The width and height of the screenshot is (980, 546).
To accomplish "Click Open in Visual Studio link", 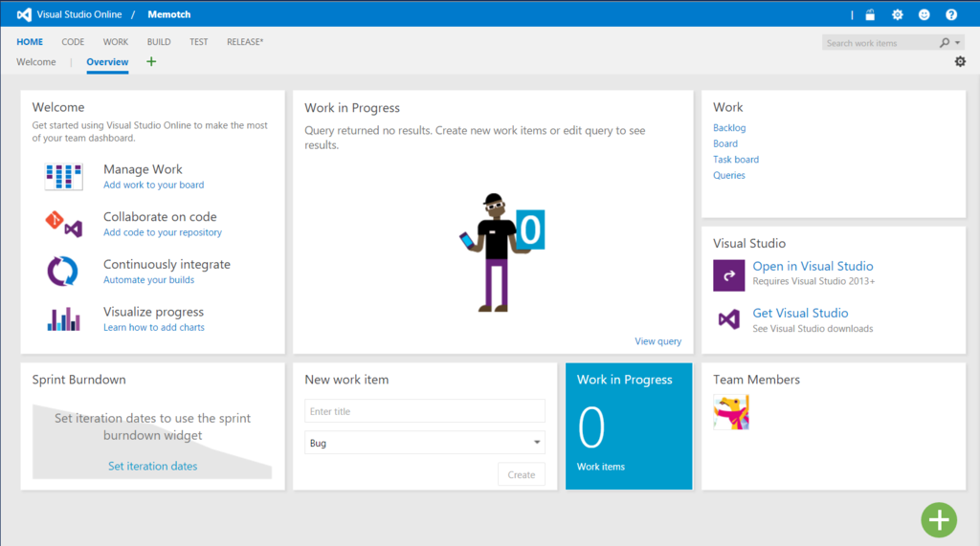I will 813,266.
